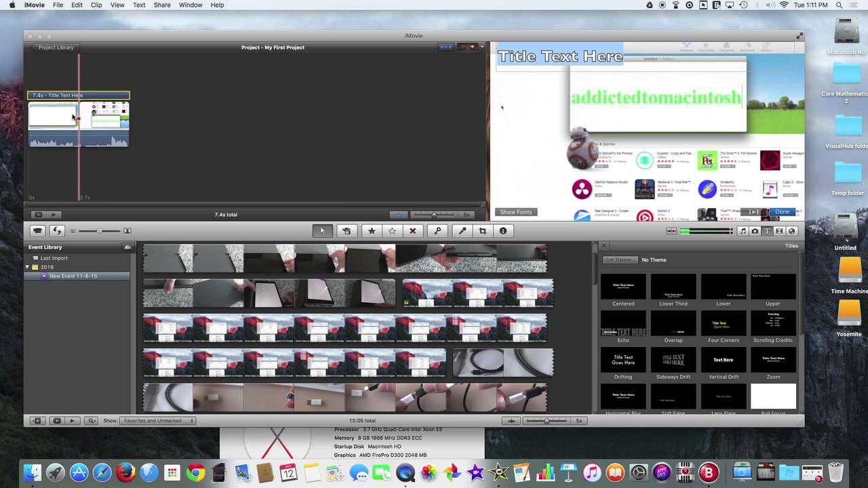Open the Edit menu
Screen dimensions: 868x488
(x=77, y=5)
